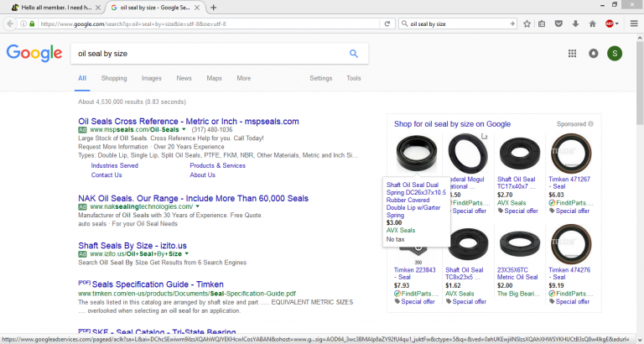Image resolution: width=644 pixels, height=344 pixels.
Task: Switch to Shopping results
Action: [114, 78]
